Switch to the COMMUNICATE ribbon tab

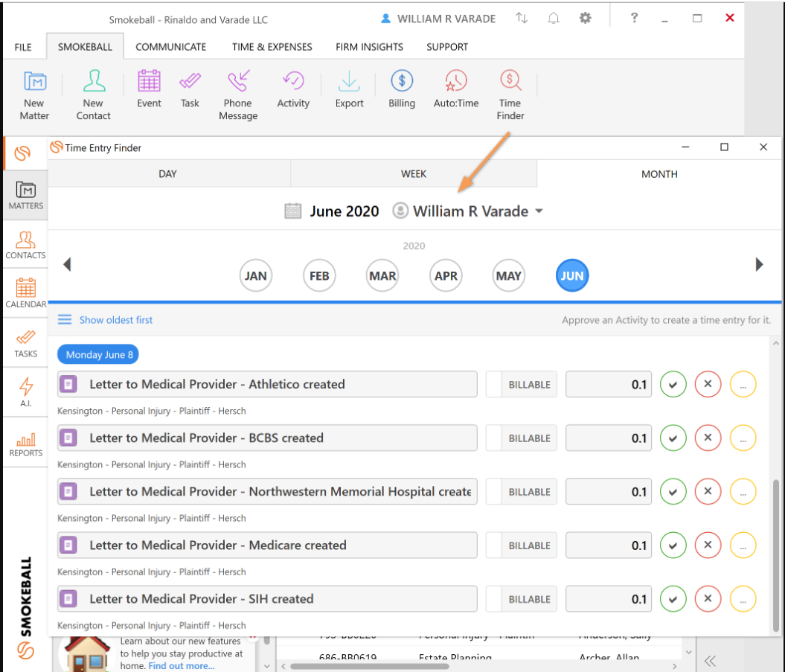coord(170,47)
